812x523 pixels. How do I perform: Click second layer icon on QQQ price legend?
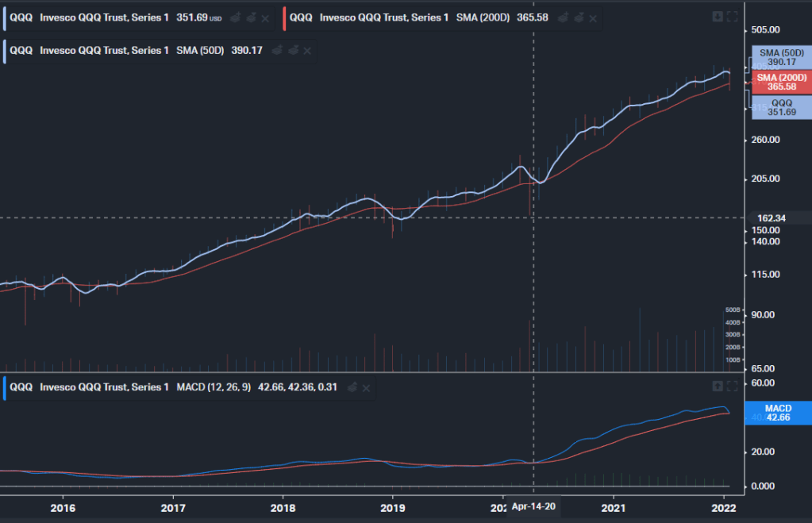tap(251, 17)
